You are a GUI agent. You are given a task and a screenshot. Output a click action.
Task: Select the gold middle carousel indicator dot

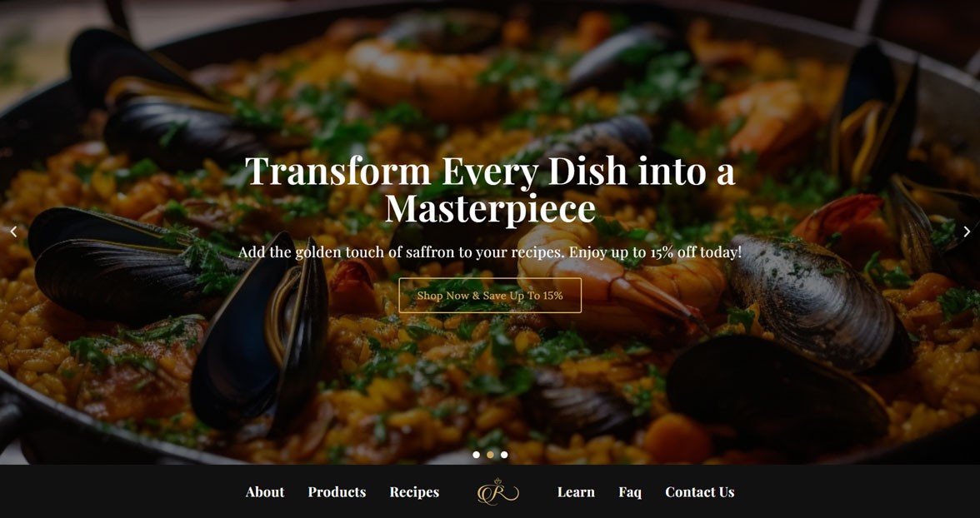click(x=490, y=455)
